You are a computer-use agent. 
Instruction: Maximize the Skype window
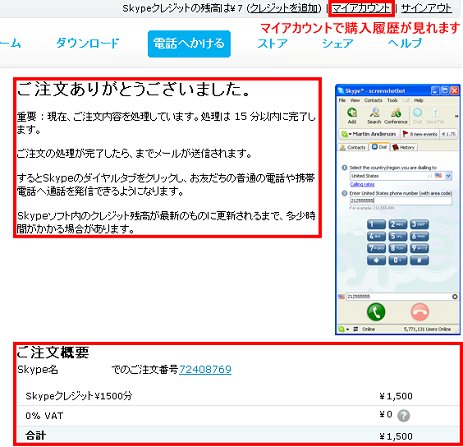[445, 91]
